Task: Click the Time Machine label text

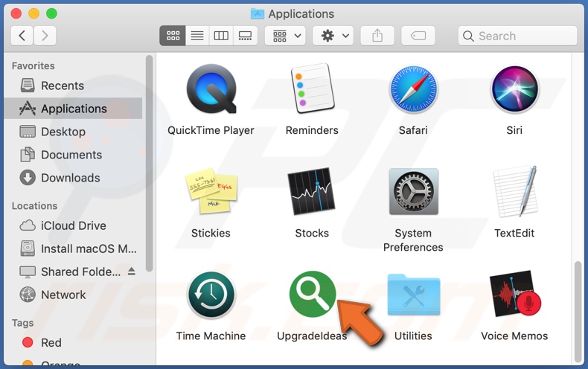Action: [x=211, y=336]
